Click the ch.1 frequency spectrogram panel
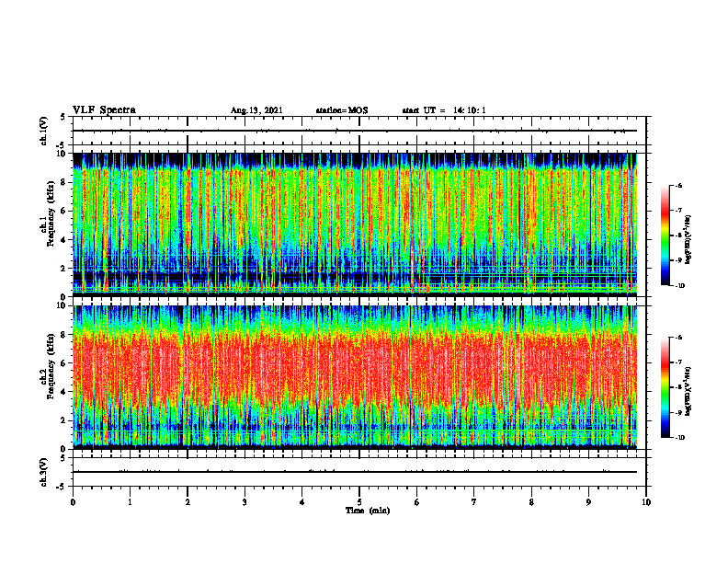Image resolution: width=728 pixels, height=563 pixels. coord(355,224)
